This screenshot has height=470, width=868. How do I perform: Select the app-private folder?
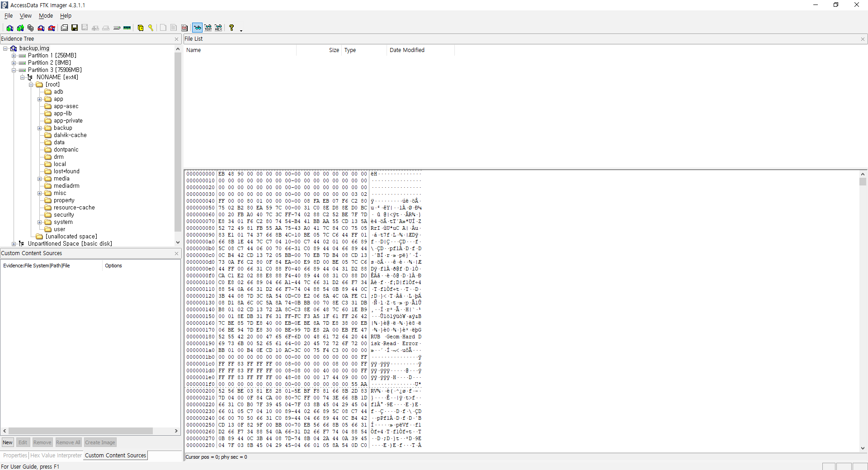click(x=68, y=121)
